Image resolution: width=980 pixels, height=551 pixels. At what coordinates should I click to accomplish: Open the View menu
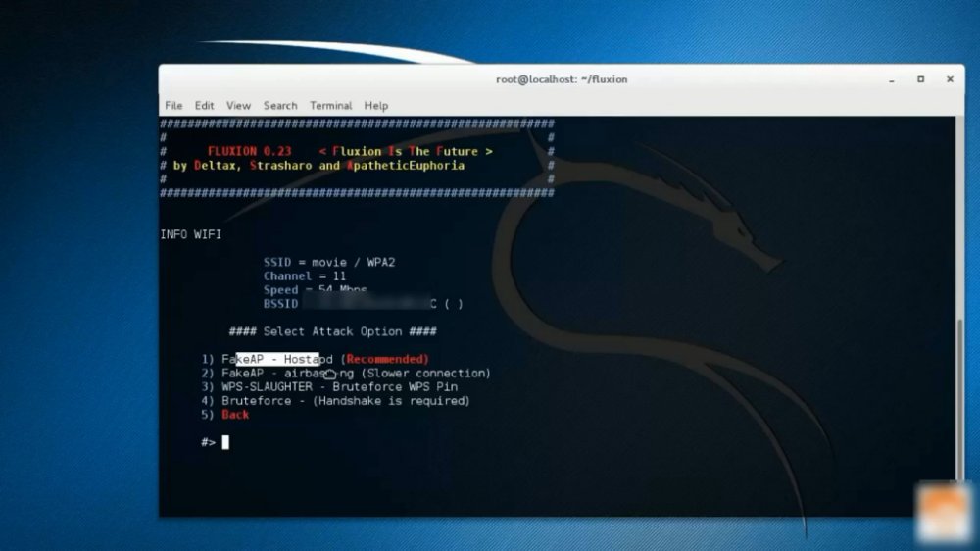[238, 106]
